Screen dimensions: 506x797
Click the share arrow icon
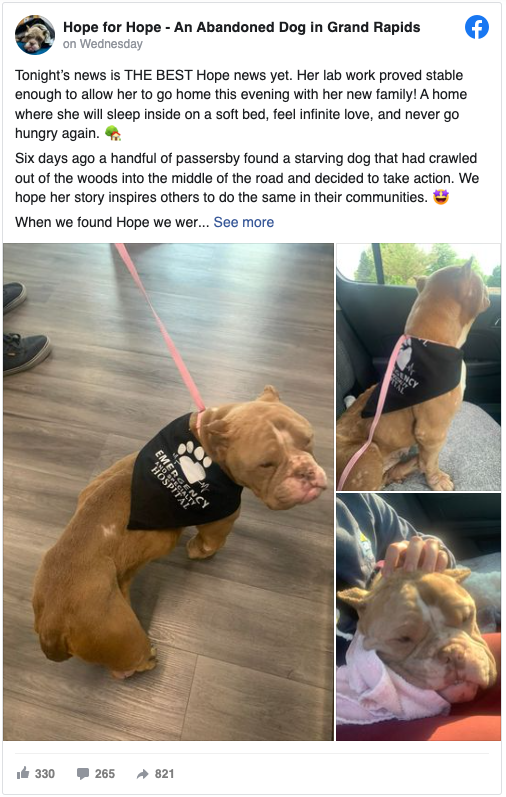click(142, 774)
